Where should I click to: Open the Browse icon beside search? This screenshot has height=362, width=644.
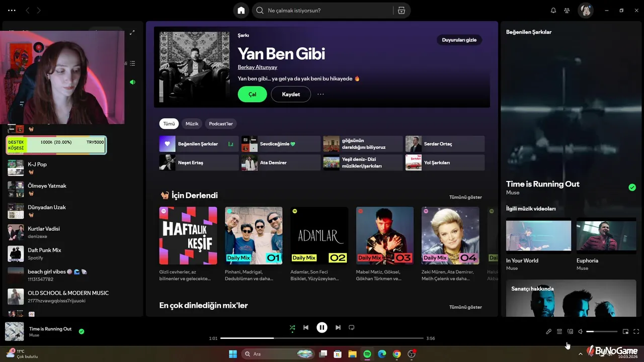(x=401, y=11)
